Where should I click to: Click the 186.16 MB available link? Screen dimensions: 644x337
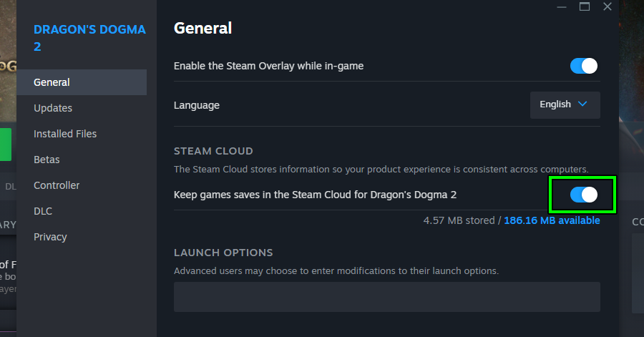coord(552,220)
